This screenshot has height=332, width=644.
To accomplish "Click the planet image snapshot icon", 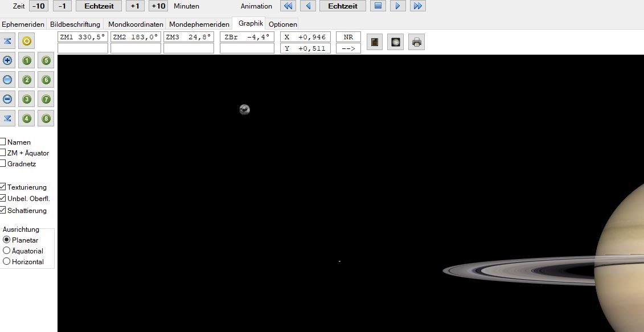I will click(396, 42).
